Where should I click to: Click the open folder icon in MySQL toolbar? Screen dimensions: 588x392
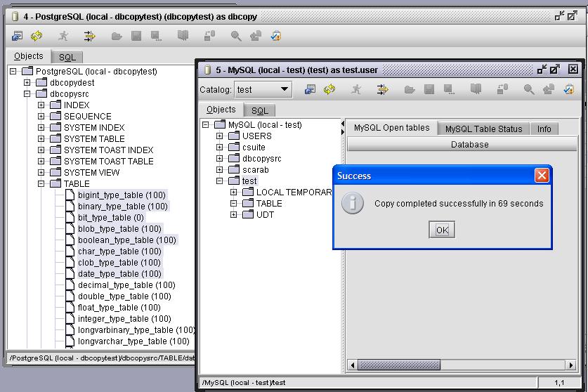click(x=409, y=89)
